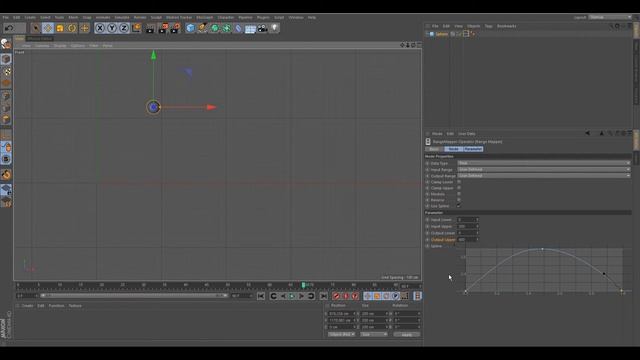Select Model mode cube icon
This screenshot has width=640, height=360.
pos(6,59)
